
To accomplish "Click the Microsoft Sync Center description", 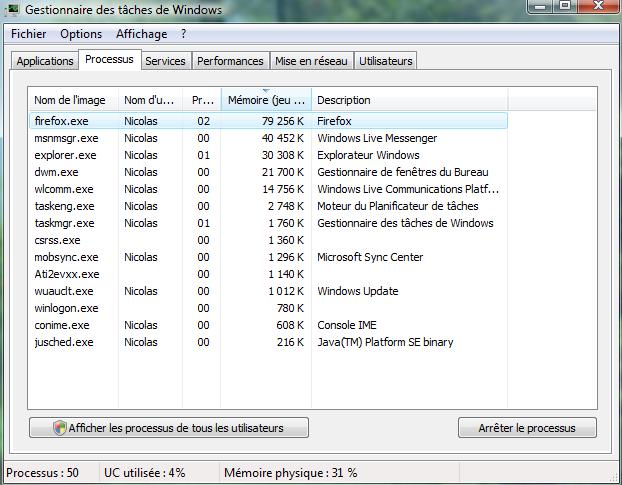I will click(x=370, y=257).
